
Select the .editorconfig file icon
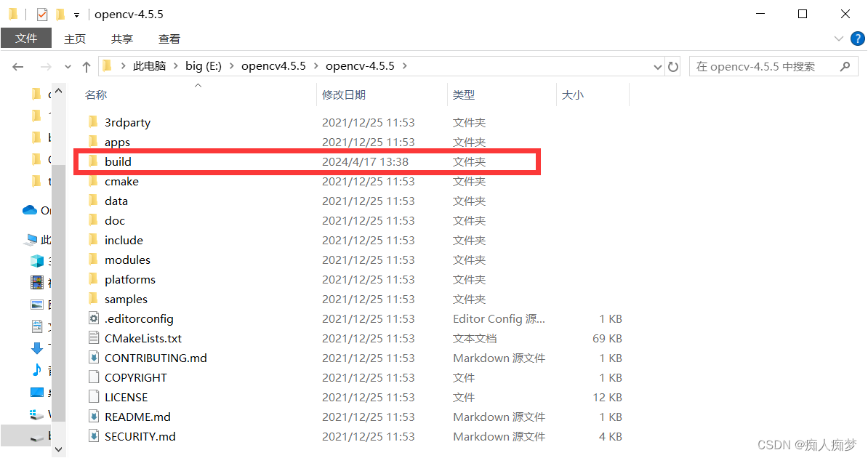(x=94, y=318)
